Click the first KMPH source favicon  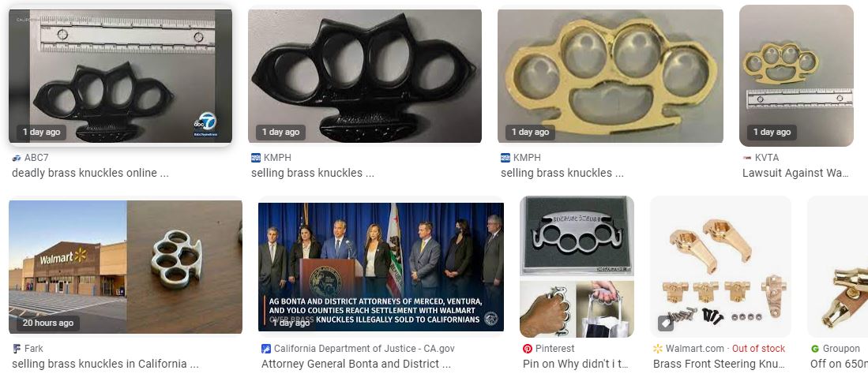(x=256, y=158)
